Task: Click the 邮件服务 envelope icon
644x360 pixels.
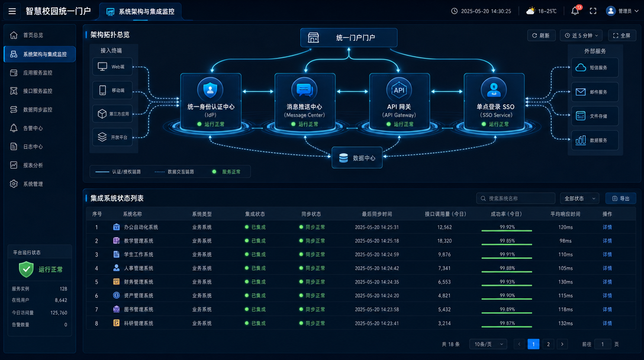Action: [580, 92]
